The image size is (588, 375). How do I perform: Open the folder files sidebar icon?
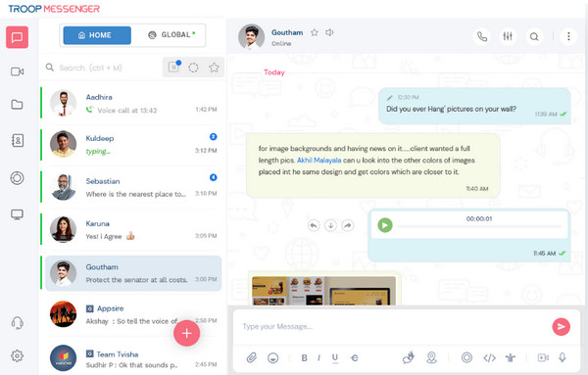17,104
